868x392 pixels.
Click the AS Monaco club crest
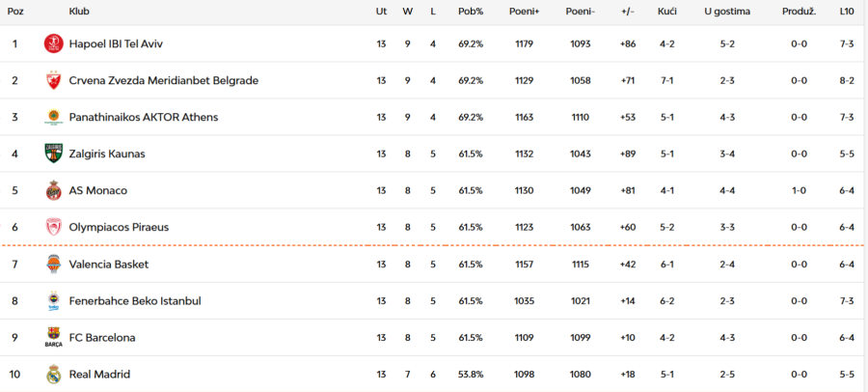pyautogui.click(x=53, y=190)
